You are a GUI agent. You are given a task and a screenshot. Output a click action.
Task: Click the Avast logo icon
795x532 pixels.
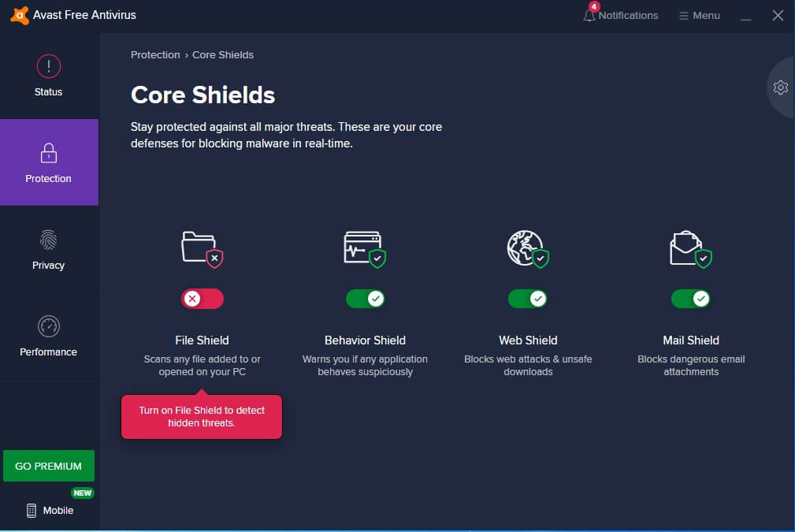[x=19, y=15]
